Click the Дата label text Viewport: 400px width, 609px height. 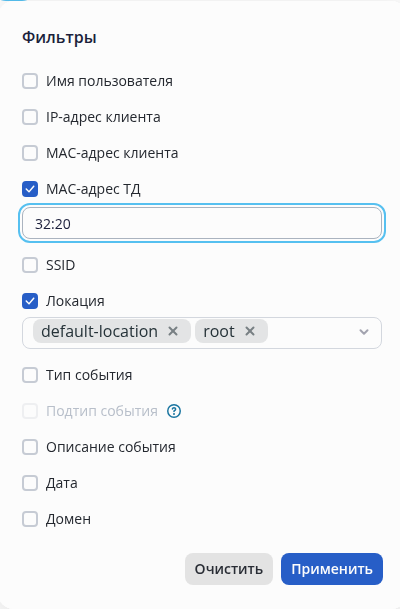[x=62, y=483]
